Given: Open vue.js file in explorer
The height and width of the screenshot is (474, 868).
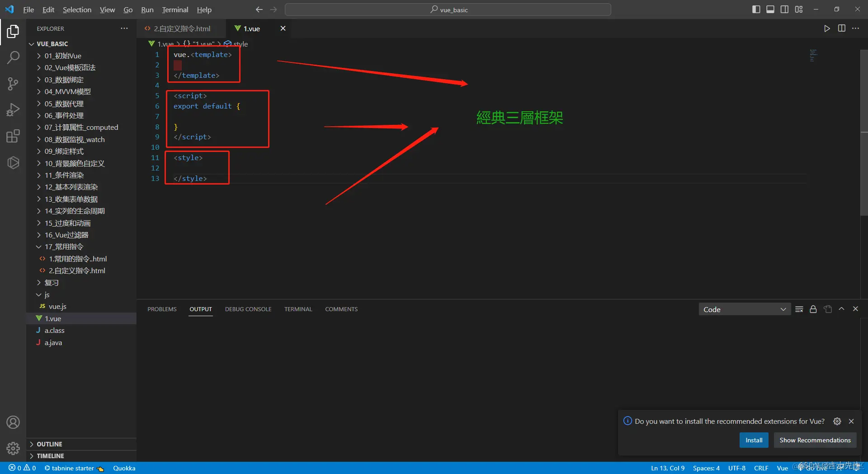Looking at the screenshot, I should pyautogui.click(x=81, y=307).
